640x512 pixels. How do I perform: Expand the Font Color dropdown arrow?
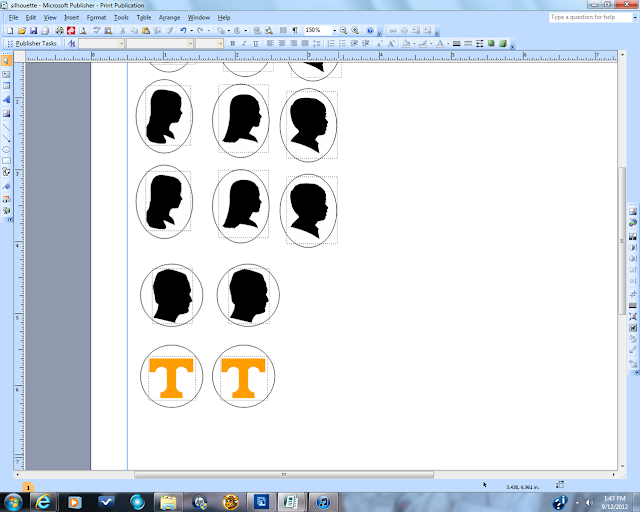click(448, 44)
